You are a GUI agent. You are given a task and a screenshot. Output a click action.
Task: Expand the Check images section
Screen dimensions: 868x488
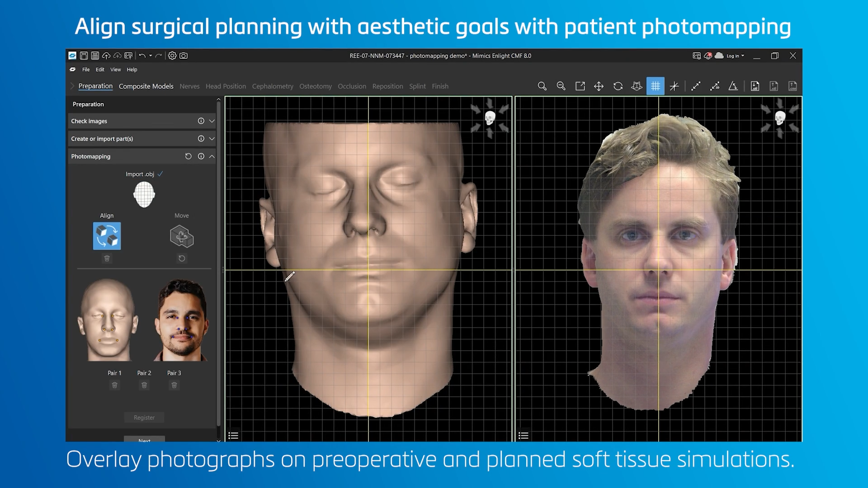(212, 121)
